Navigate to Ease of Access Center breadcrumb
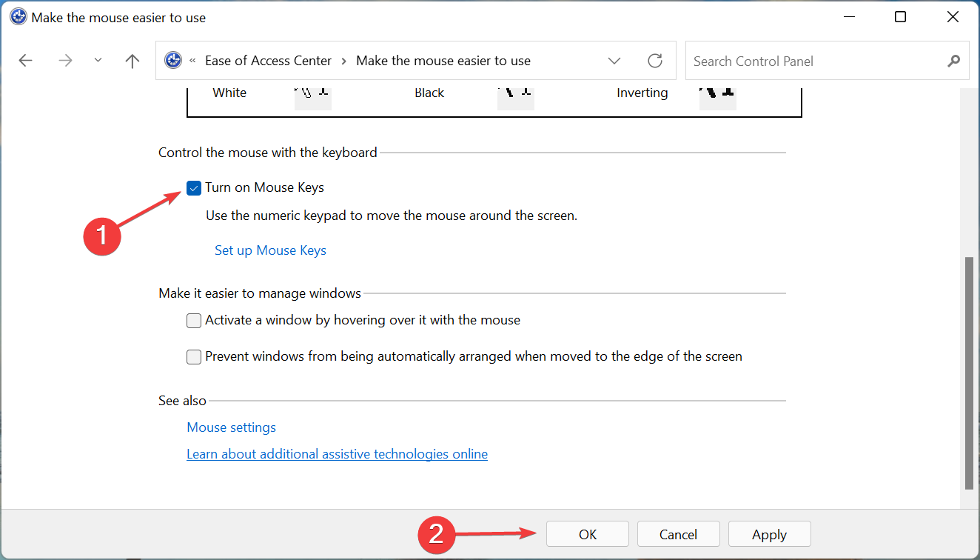Image resolution: width=980 pixels, height=560 pixels. (268, 60)
